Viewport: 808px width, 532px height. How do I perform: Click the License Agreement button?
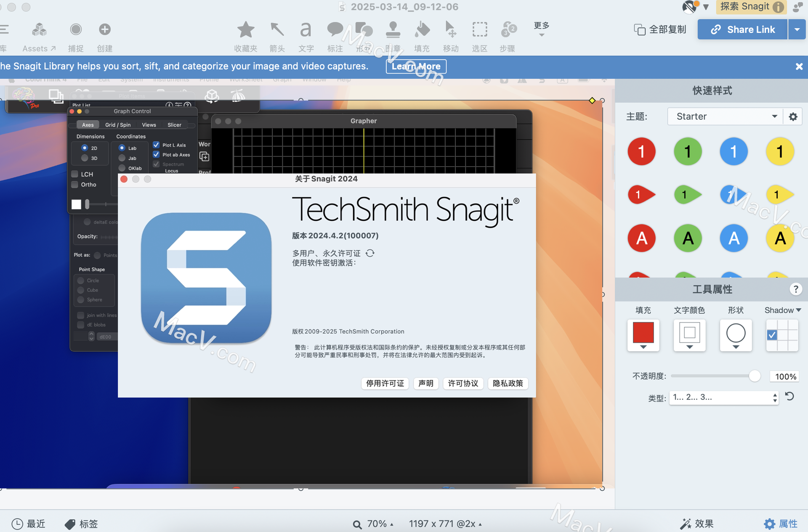pos(463,384)
